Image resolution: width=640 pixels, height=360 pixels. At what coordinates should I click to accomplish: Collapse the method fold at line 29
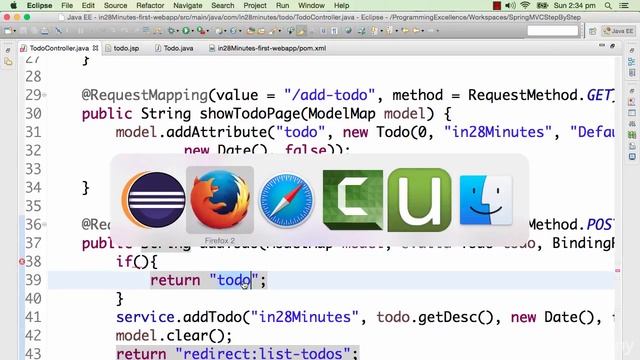[44, 95]
